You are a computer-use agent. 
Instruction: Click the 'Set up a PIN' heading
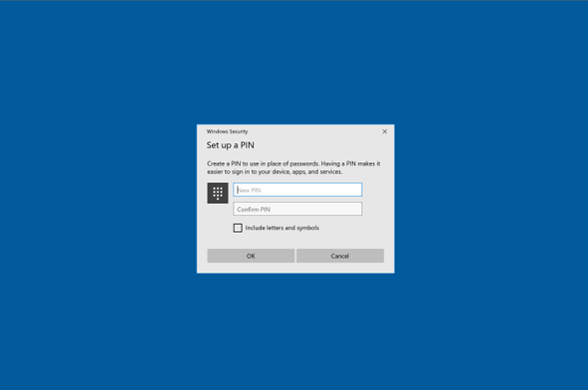point(230,145)
